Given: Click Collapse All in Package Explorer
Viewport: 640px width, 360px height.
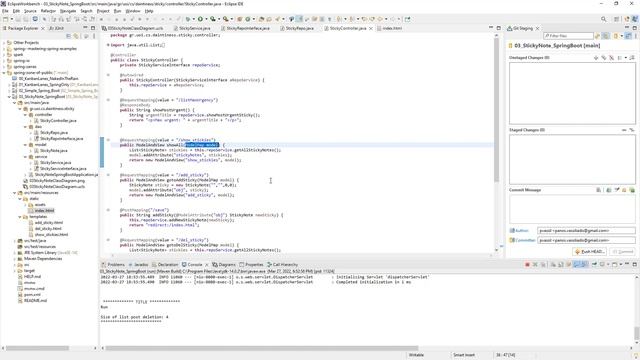Looking at the screenshot, I should 69,36.
